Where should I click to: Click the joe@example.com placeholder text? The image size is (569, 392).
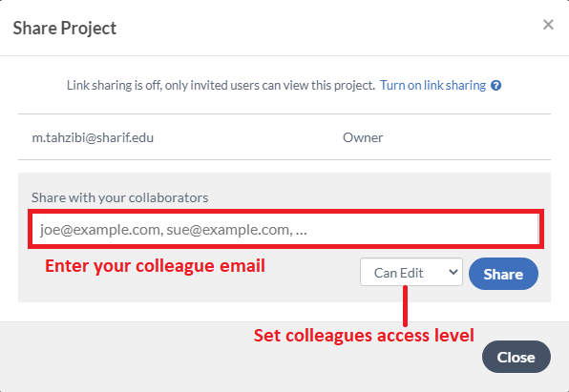pos(101,230)
